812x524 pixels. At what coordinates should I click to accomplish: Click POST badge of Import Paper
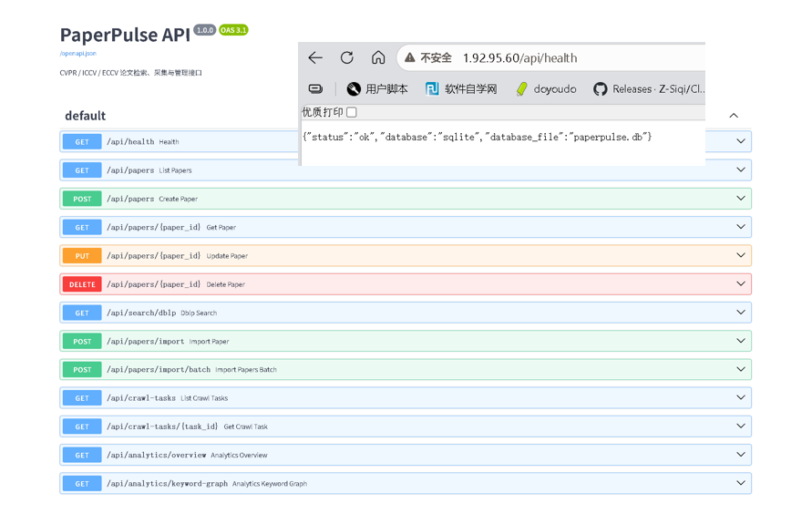click(x=82, y=341)
